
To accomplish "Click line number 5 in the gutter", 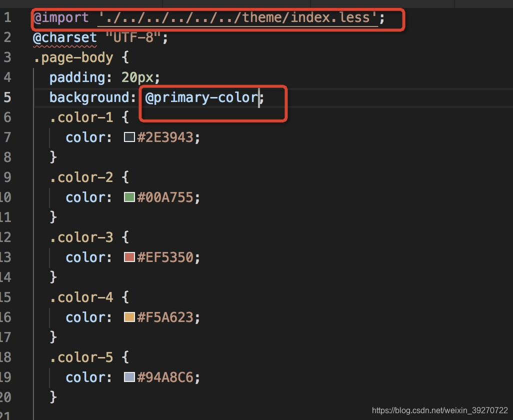I will coord(7,97).
